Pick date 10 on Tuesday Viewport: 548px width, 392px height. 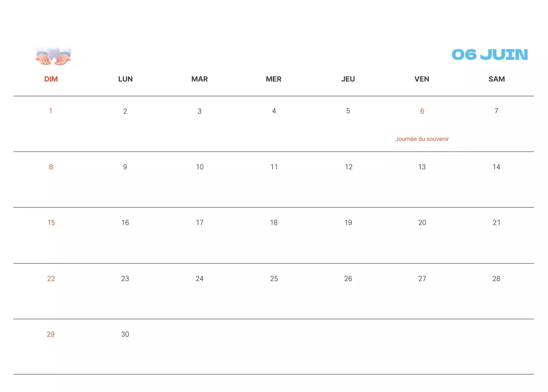pyautogui.click(x=200, y=167)
